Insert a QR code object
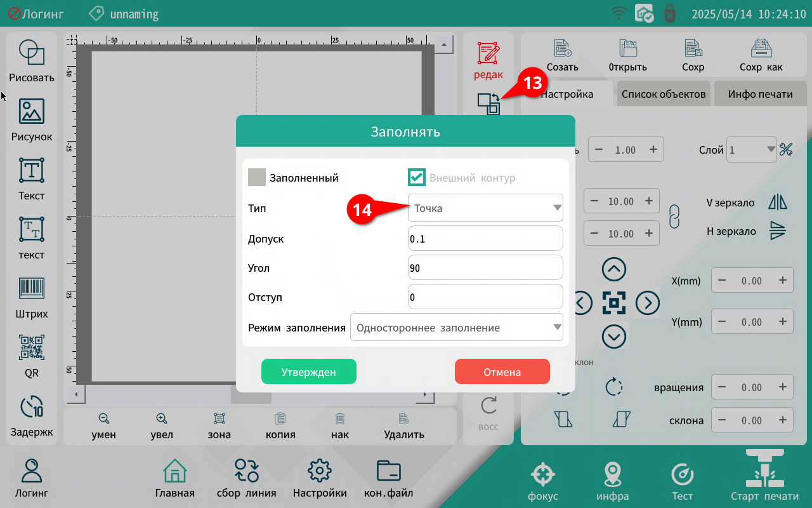Image resolution: width=812 pixels, height=508 pixels. [31, 348]
